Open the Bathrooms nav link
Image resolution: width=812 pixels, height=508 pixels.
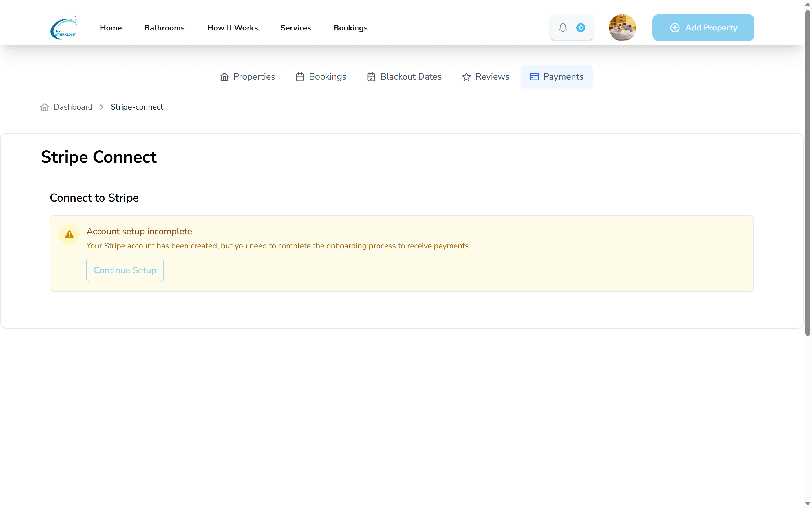pyautogui.click(x=164, y=28)
